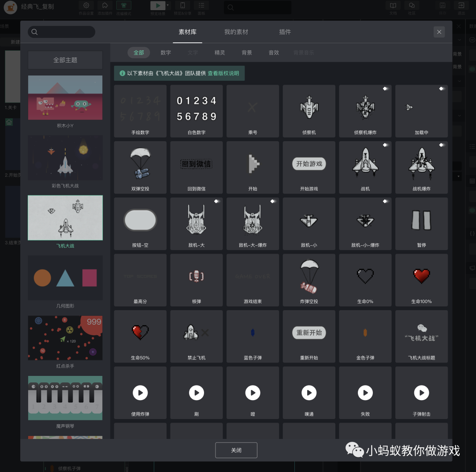Choose the 生命0% empty heart asset
Image resolution: width=476 pixels, height=472 pixels.
[x=365, y=280]
